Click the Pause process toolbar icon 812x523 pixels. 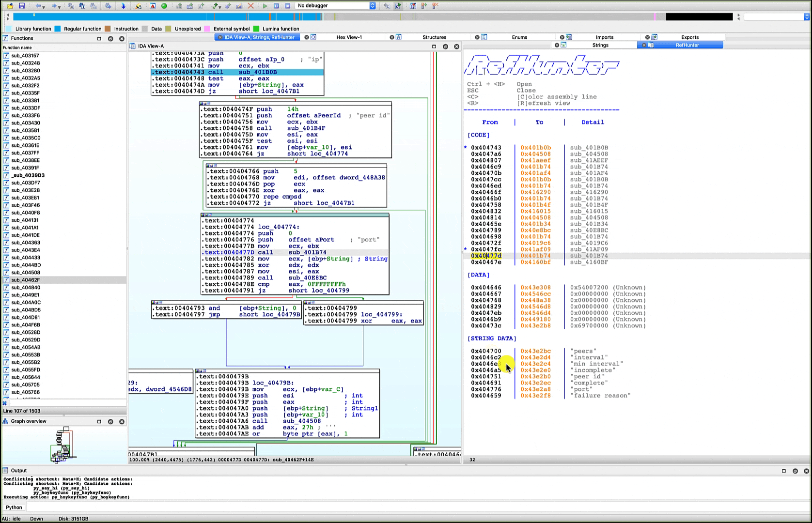pos(276,6)
